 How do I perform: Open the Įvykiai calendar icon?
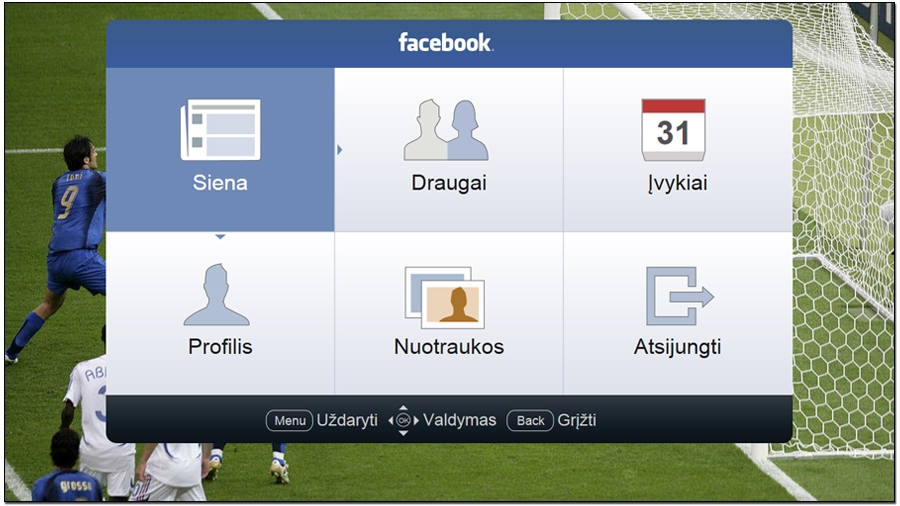[x=673, y=130]
